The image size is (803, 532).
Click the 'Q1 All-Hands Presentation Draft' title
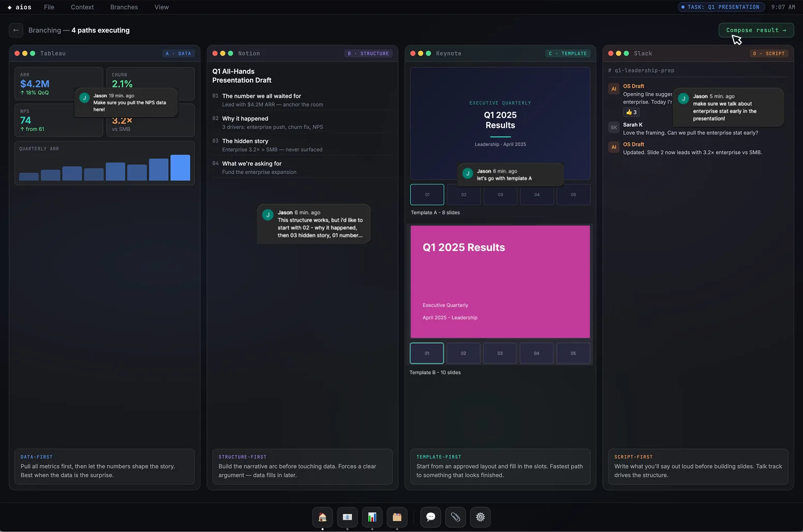[242, 76]
